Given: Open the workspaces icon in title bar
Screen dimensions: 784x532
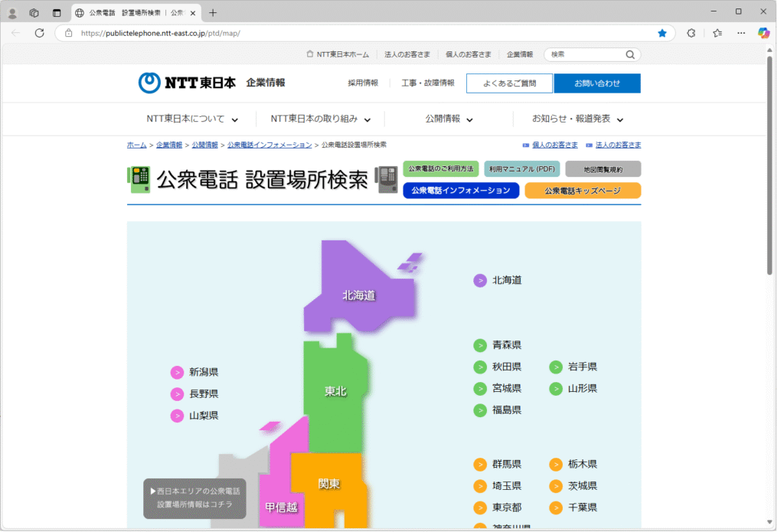Looking at the screenshot, I should (x=34, y=13).
